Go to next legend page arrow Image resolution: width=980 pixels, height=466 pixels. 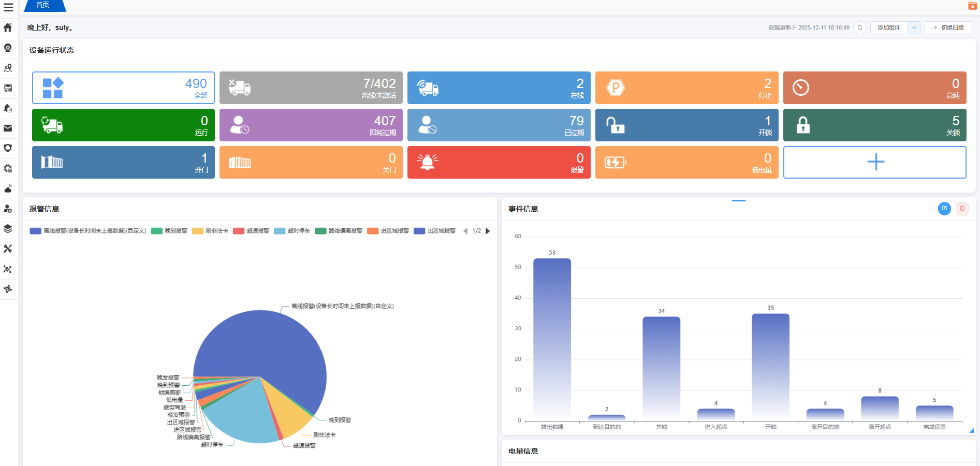[488, 231]
